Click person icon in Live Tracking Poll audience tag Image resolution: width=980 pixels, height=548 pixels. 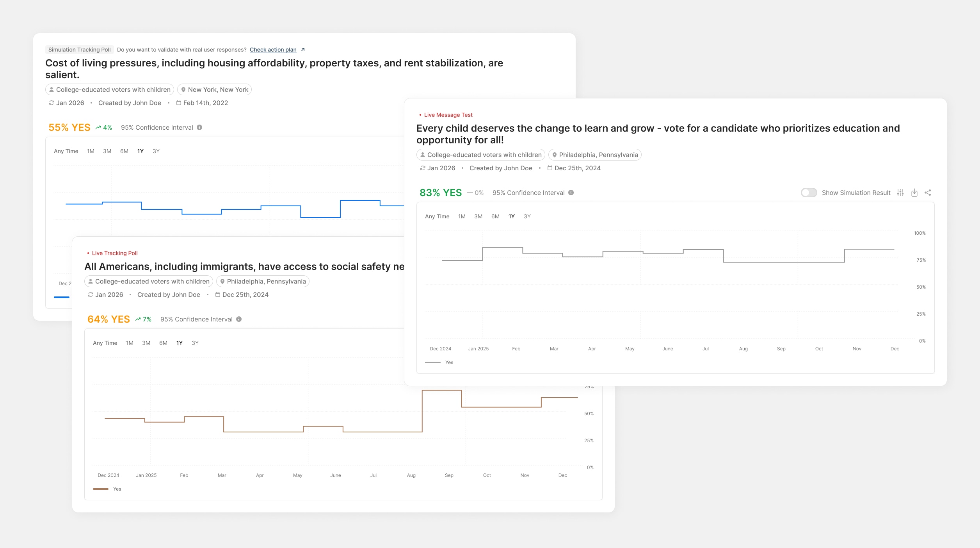91,281
